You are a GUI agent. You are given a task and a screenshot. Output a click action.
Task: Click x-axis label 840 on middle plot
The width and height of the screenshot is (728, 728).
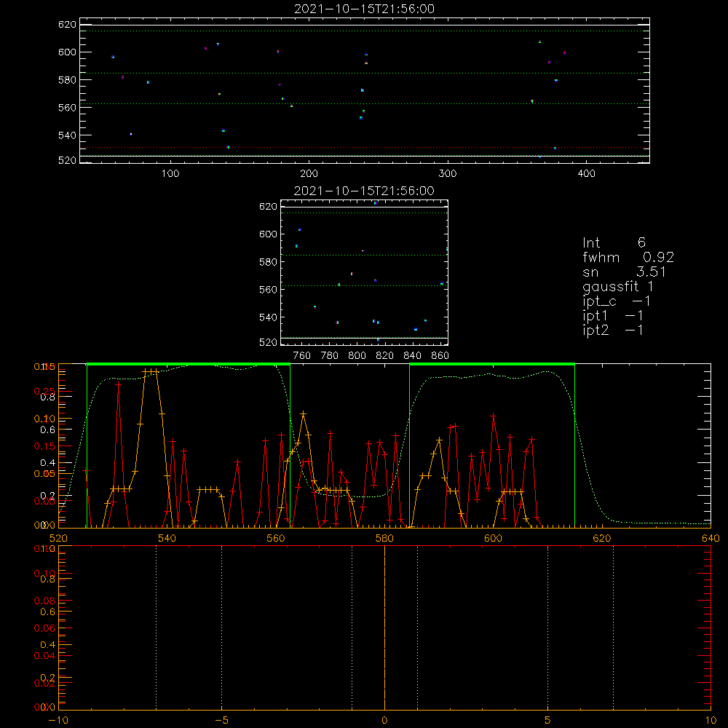[412, 356]
